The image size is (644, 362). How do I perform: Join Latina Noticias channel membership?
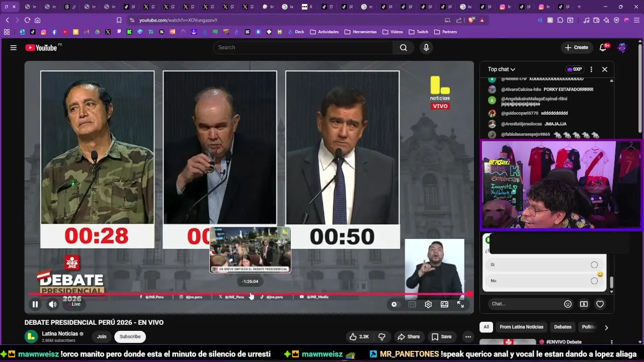[102, 336]
